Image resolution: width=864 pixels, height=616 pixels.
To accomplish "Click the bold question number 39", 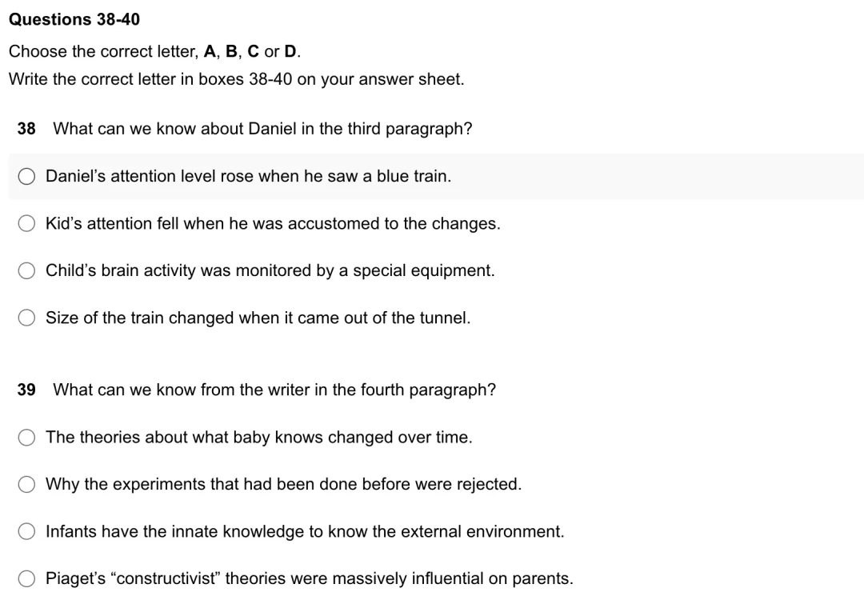I will [x=26, y=390].
